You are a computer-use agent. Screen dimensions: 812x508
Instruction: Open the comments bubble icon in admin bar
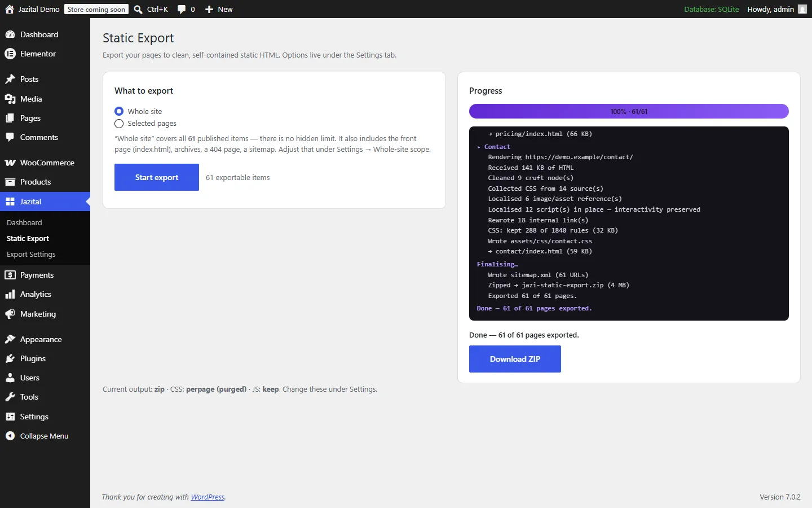182,9
